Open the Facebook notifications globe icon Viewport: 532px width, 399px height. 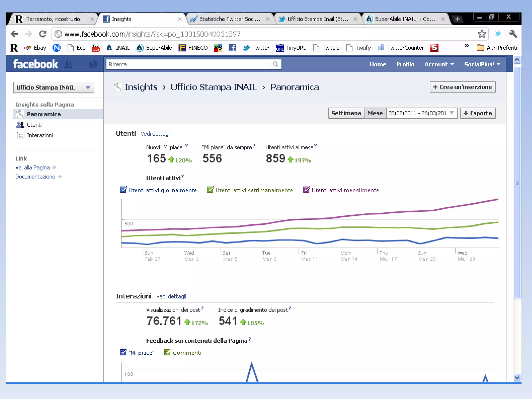coord(93,64)
